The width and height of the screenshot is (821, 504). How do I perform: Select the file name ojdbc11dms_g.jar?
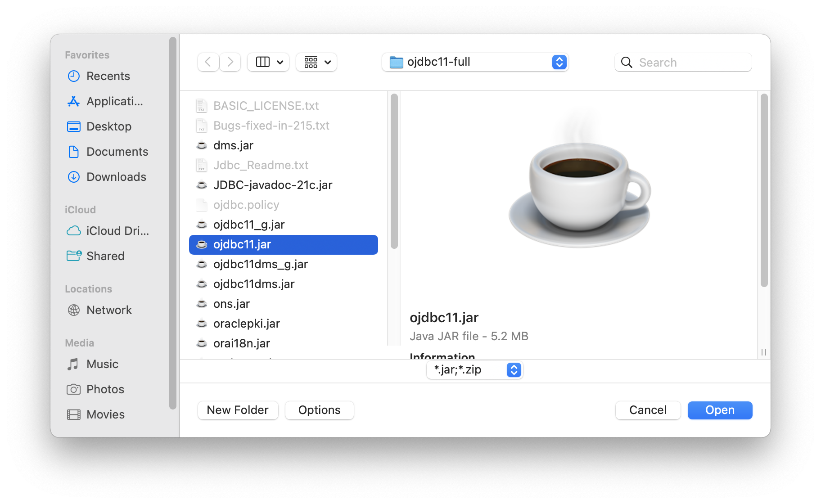click(261, 264)
